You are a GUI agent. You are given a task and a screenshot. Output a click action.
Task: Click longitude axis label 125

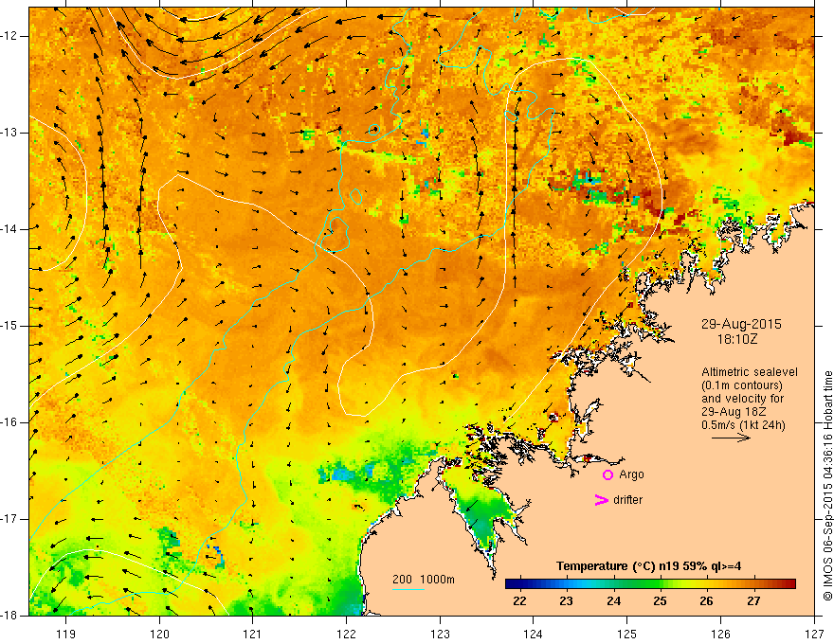pyautogui.click(x=627, y=634)
